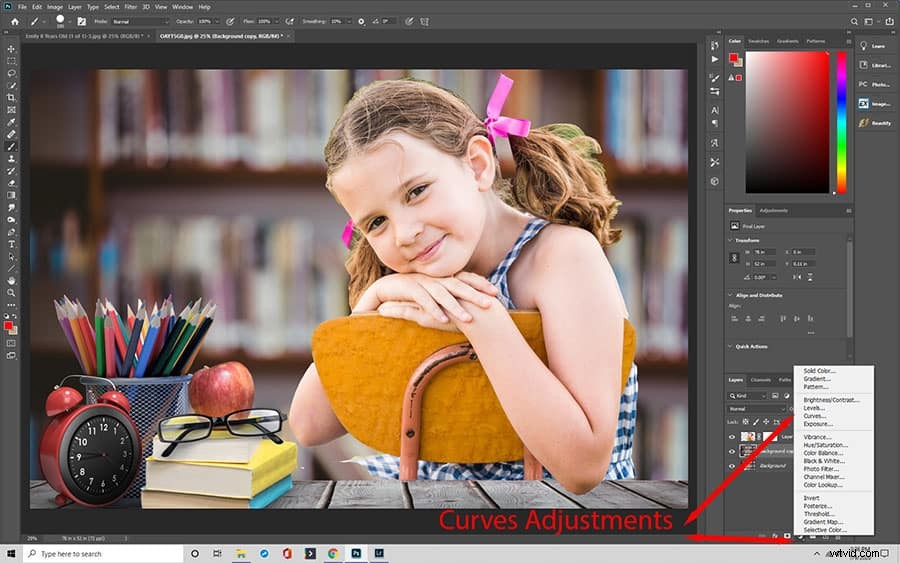The image size is (900, 563).
Task: Toggle lock image pixels brush icon
Action: (756, 422)
